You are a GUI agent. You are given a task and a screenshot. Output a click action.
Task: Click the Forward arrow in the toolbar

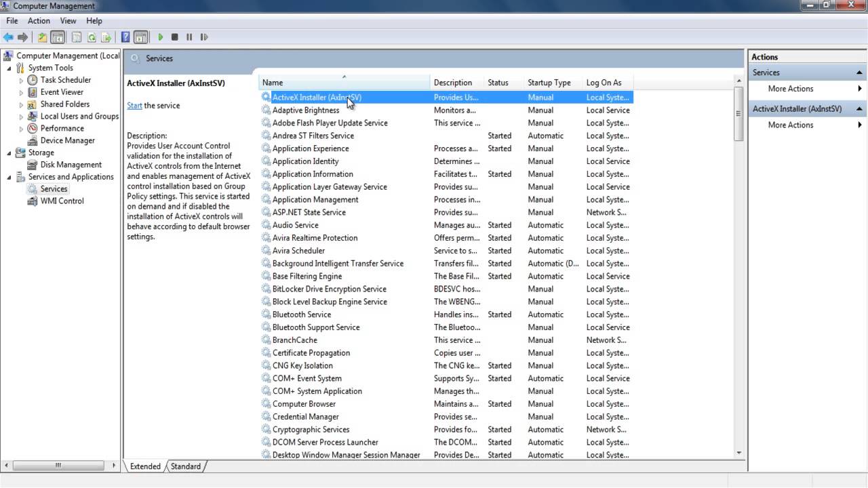[23, 37]
